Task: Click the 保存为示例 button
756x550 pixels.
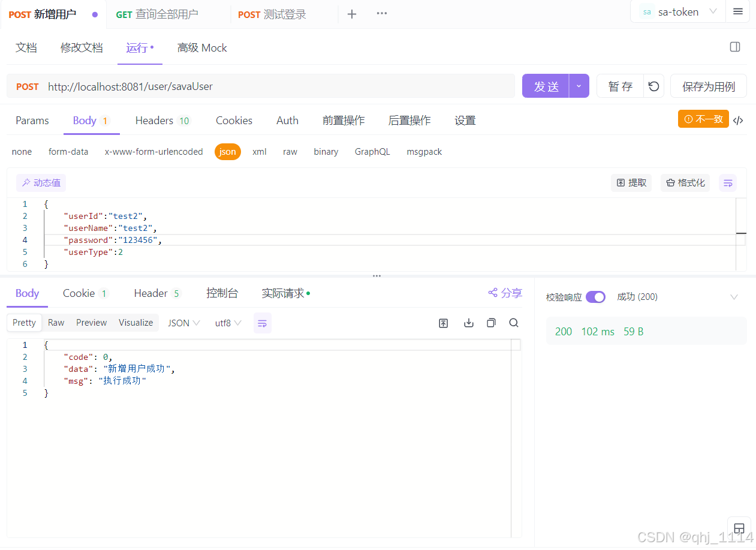Action: tap(708, 86)
